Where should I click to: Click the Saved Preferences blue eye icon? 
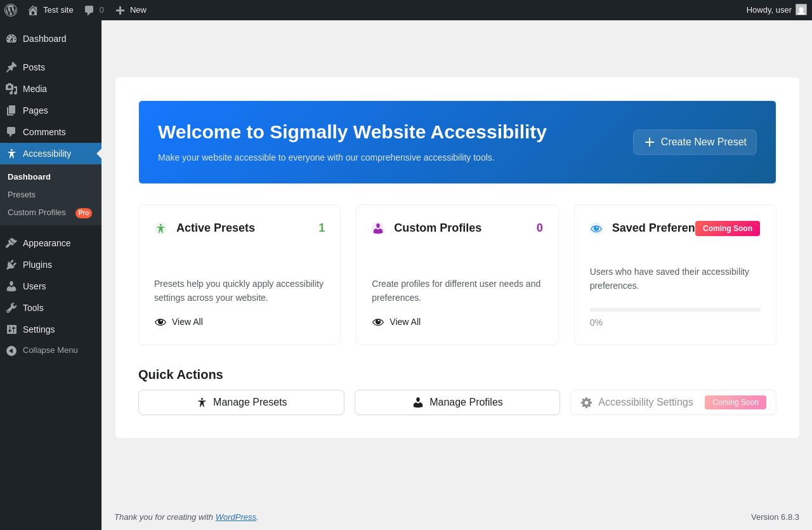coord(596,229)
